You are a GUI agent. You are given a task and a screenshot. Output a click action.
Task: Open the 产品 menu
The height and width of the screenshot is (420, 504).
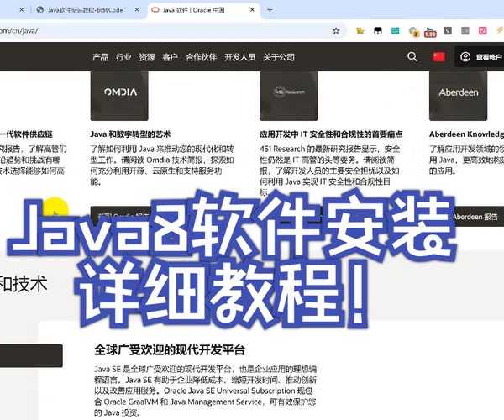(100, 57)
